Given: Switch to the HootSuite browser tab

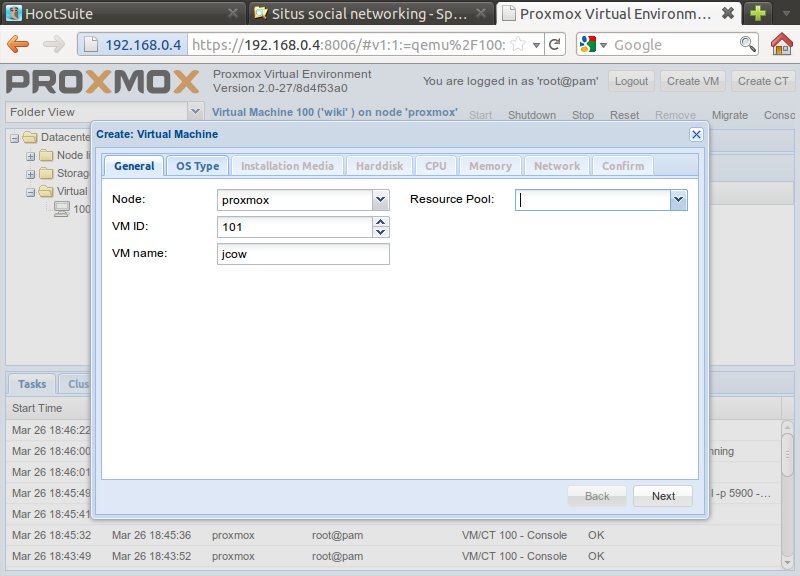Looking at the screenshot, I should click(120, 13).
